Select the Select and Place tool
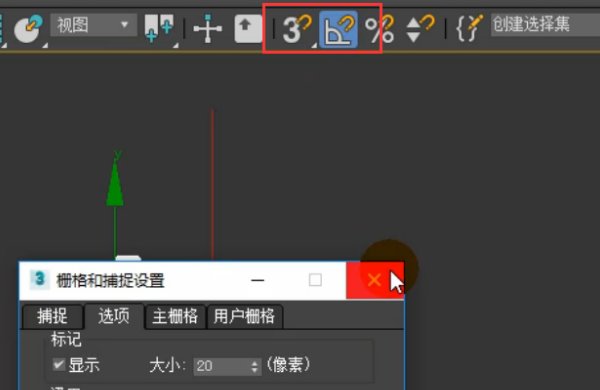The image size is (600, 390). pos(28,29)
